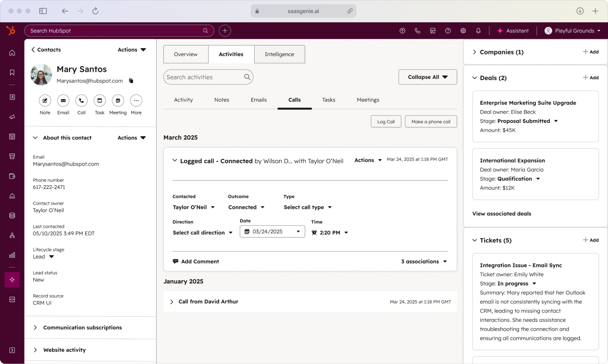Collapse the Logged call - Connected entry
The height and width of the screenshot is (364, 608).
point(174,161)
